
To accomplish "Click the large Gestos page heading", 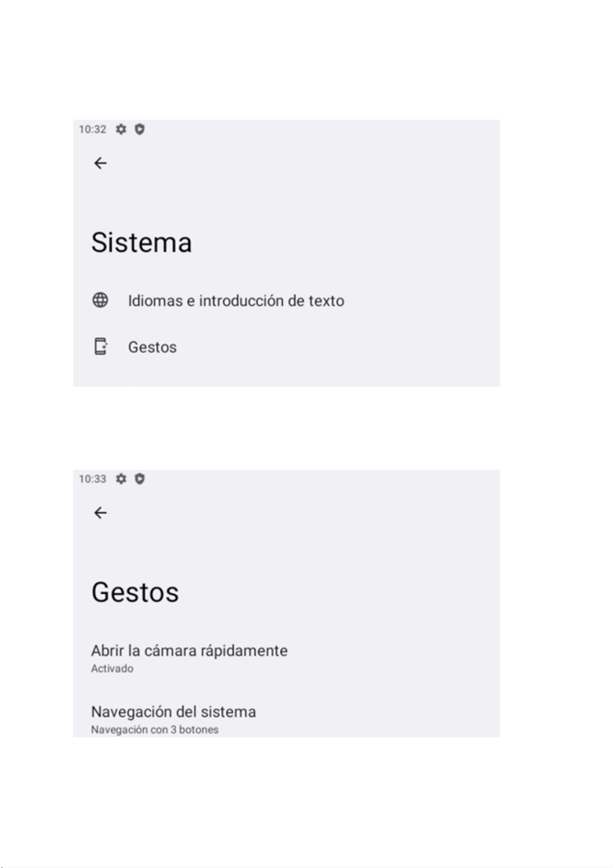I will pyautogui.click(x=135, y=592).
